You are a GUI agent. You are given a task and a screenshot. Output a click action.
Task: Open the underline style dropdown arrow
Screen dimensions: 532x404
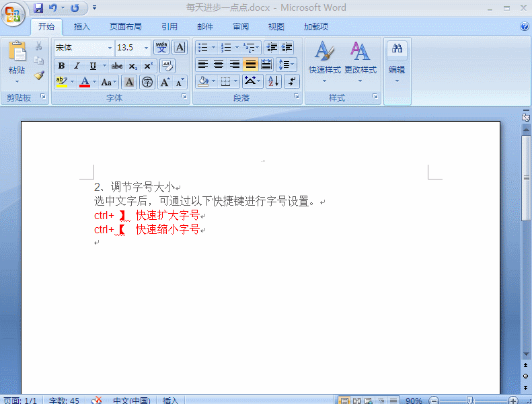tap(104, 65)
